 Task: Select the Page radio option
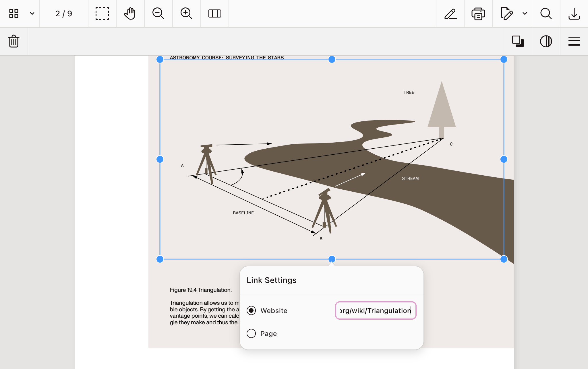pos(251,333)
